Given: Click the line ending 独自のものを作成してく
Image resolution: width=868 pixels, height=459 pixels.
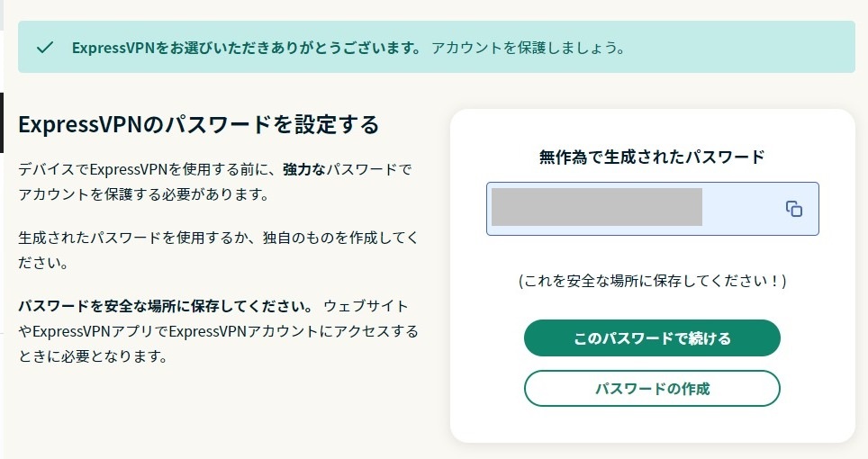Looking at the screenshot, I should tap(218, 238).
